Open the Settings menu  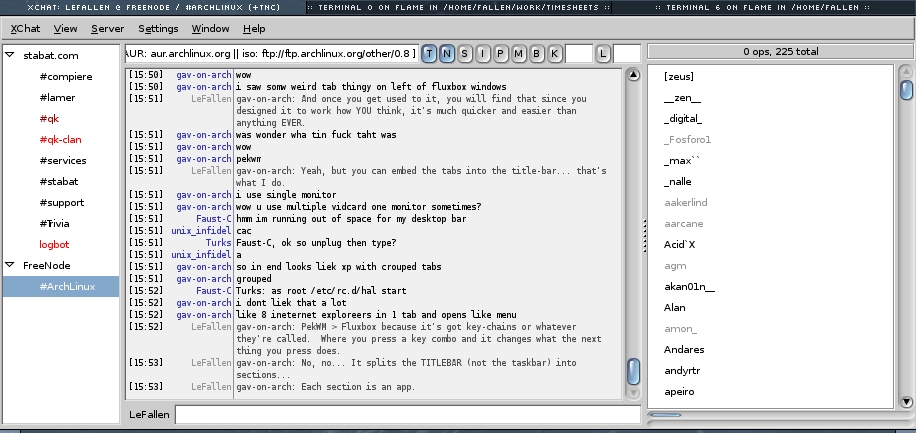point(158,29)
